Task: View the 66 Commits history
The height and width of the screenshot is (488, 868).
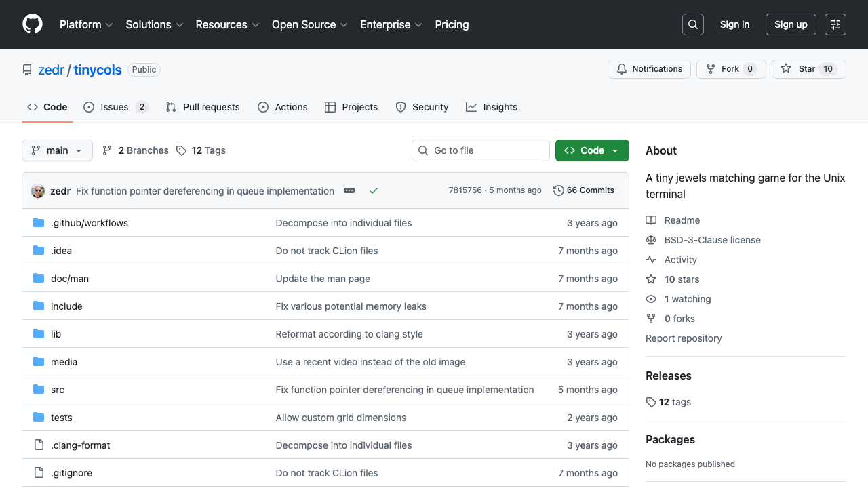Action: point(584,190)
